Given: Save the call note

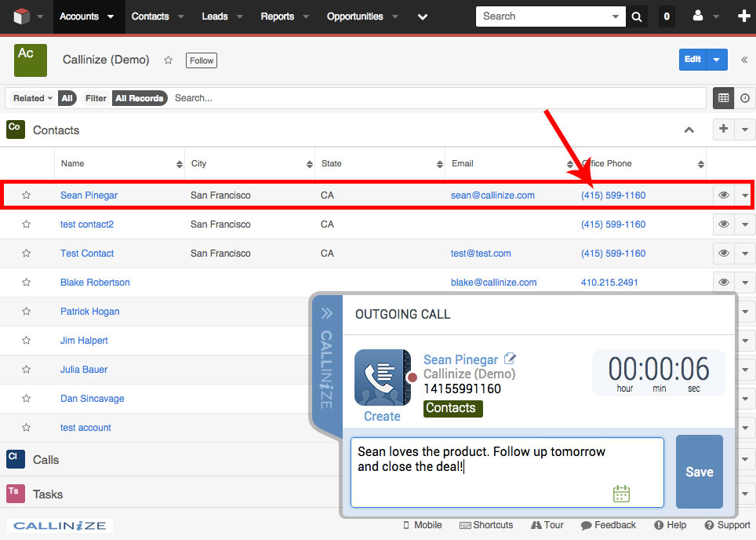Looking at the screenshot, I should pos(699,472).
